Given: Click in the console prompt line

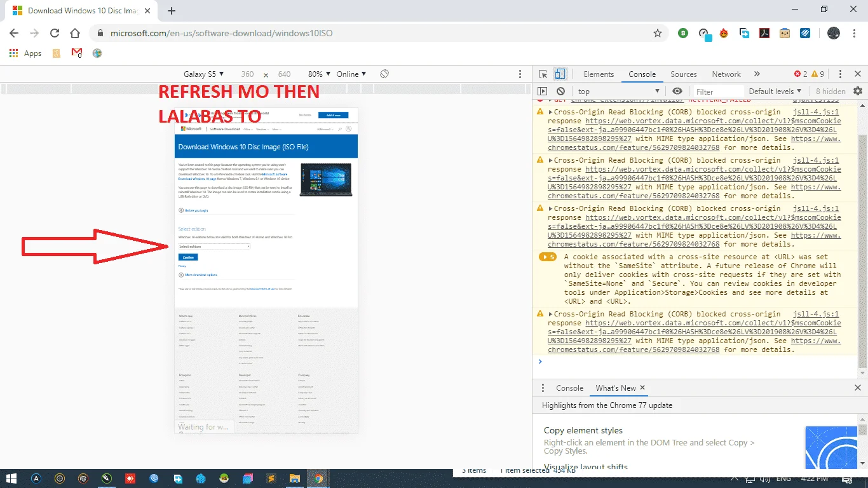Looking at the screenshot, I should click(x=696, y=362).
